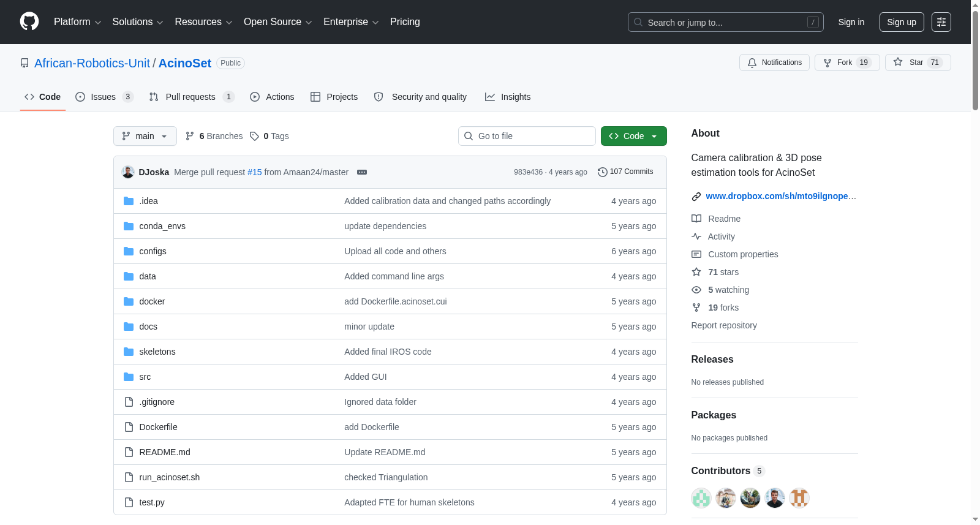Click the first contributor avatar
The image size is (980, 525).
point(701,498)
